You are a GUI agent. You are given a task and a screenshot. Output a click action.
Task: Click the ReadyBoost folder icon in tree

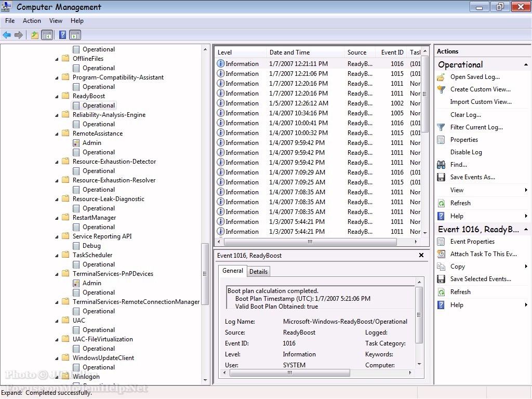[x=66, y=96]
